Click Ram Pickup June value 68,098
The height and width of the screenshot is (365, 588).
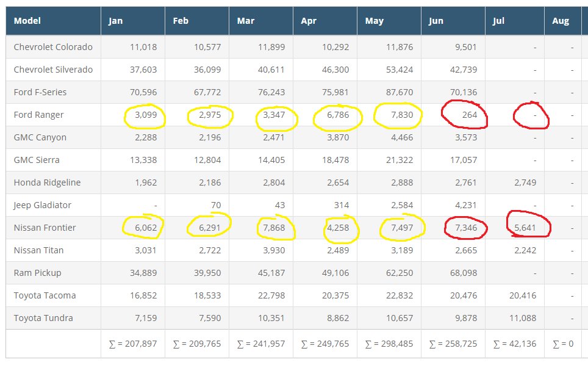464,273
